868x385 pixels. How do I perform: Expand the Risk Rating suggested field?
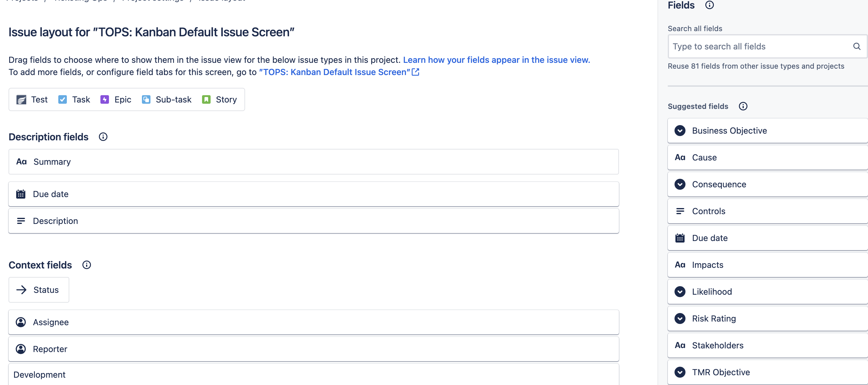coord(680,318)
